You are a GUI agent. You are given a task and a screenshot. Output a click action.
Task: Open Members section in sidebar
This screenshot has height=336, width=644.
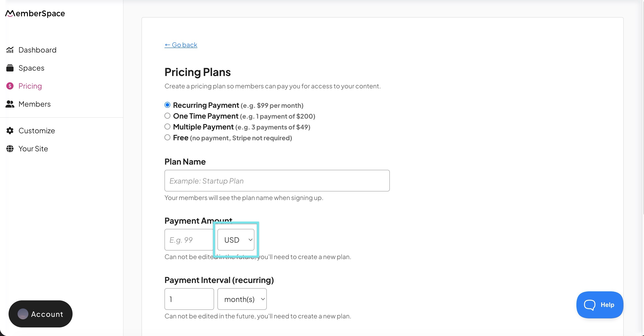[34, 104]
